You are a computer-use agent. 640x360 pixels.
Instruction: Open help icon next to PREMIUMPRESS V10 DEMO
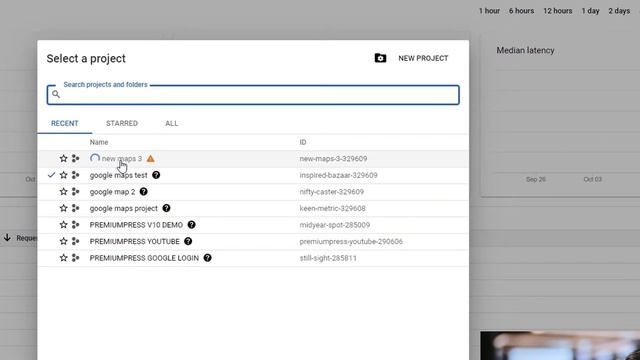click(x=191, y=224)
